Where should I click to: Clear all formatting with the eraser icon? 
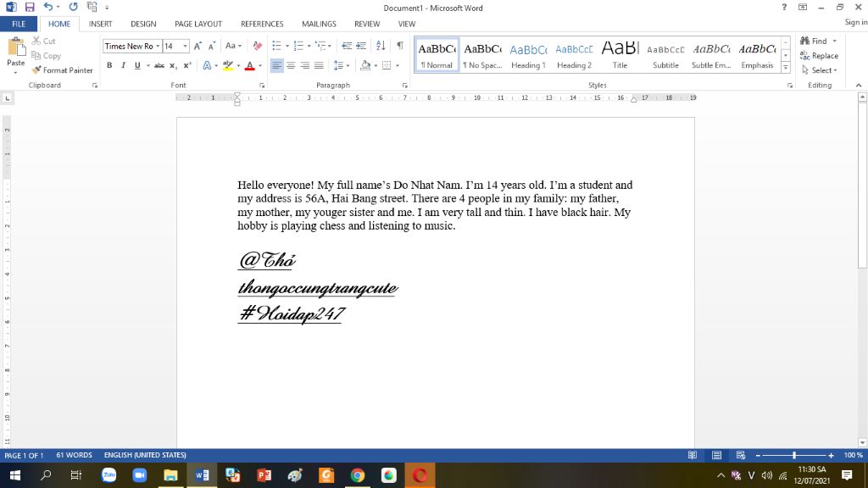pyautogui.click(x=258, y=46)
